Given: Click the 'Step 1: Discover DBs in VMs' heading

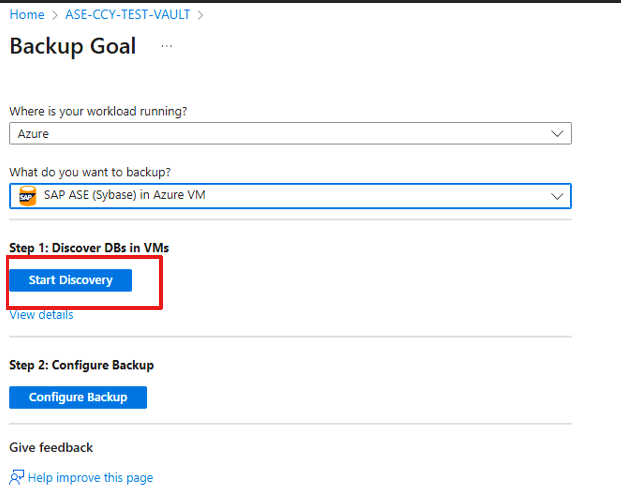Looking at the screenshot, I should coord(89,248).
